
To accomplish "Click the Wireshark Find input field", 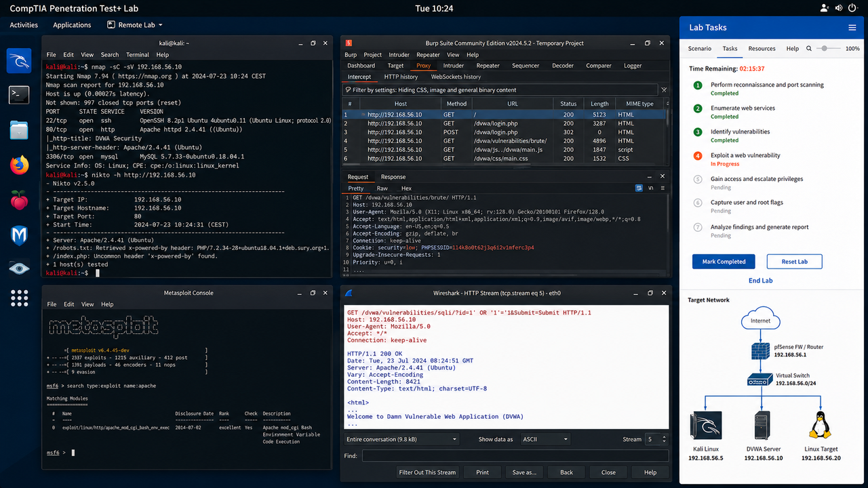I will 515,456.
